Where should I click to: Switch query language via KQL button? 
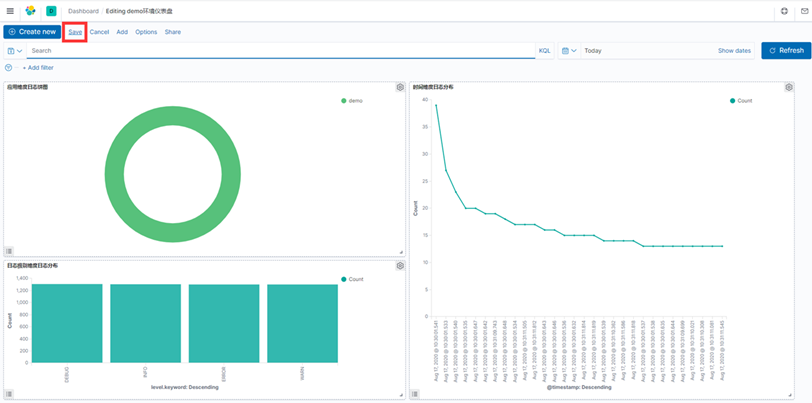(x=544, y=51)
